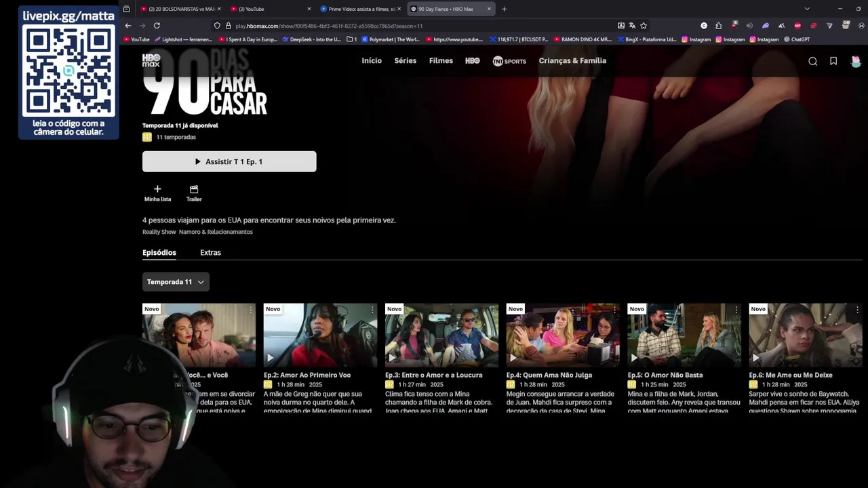The height and width of the screenshot is (488, 868).
Task: Open Namoro & Relacionamentos genre link
Action: 216,232
